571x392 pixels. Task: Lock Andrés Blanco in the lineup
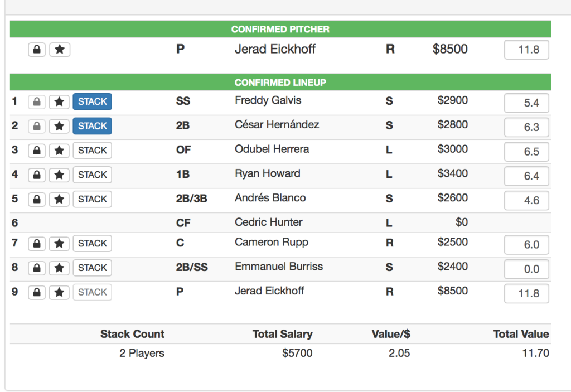point(37,199)
